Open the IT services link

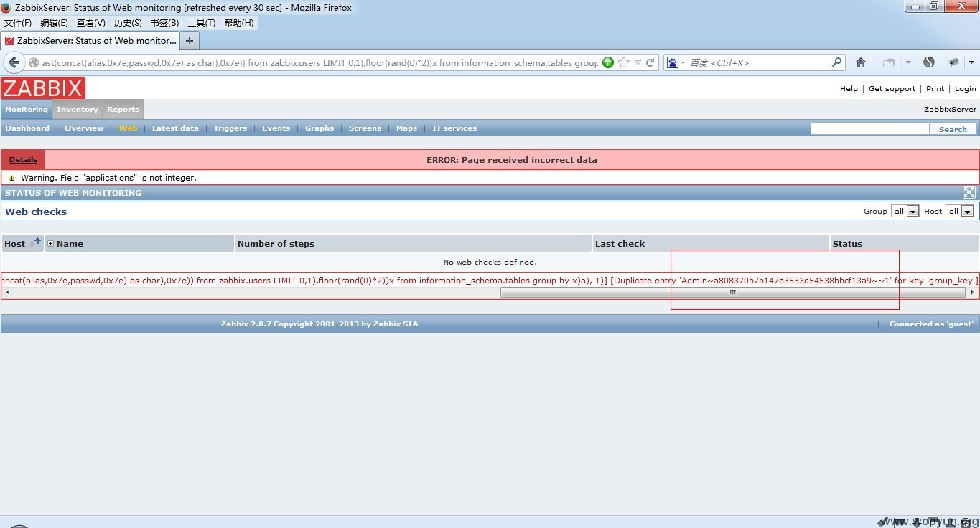click(x=454, y=128)
